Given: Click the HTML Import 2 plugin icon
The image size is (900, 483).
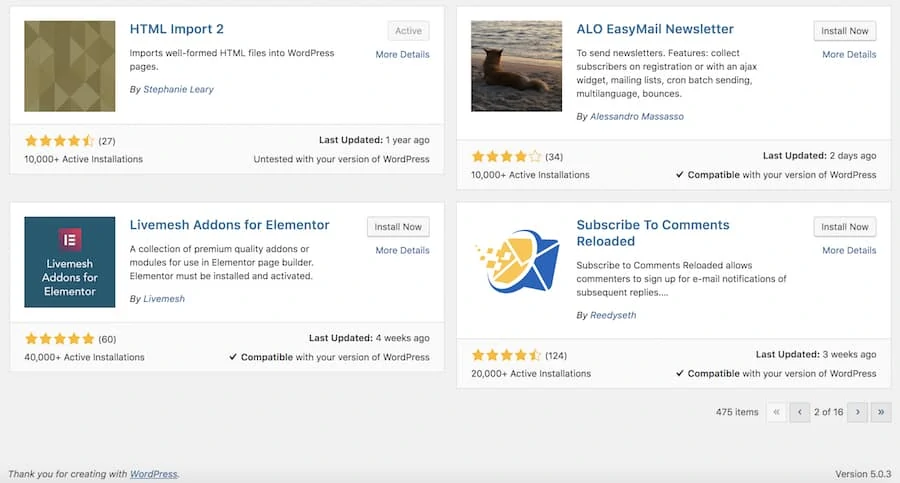Looking at the screenshot, I should point(69,65).
